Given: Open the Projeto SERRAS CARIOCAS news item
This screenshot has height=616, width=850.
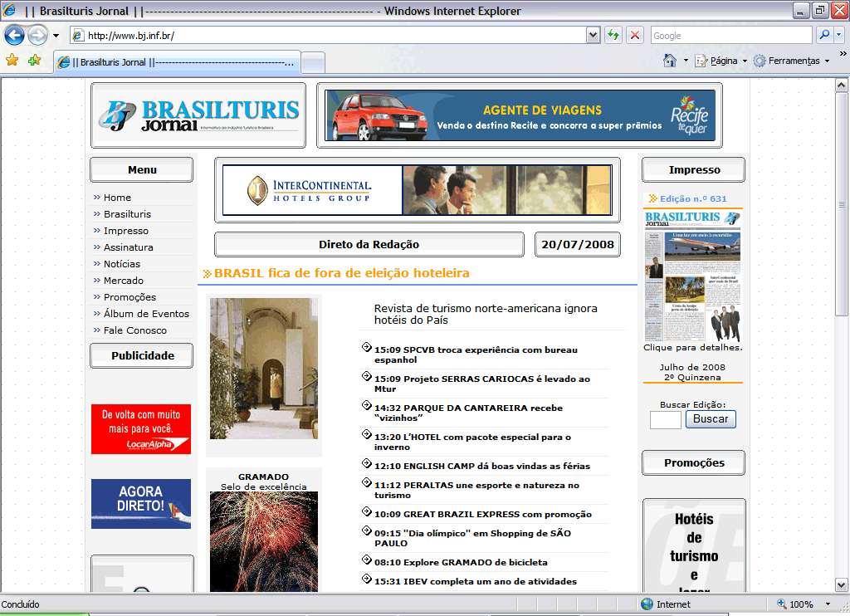Looking at the screenshot, I should click(482, 384).
